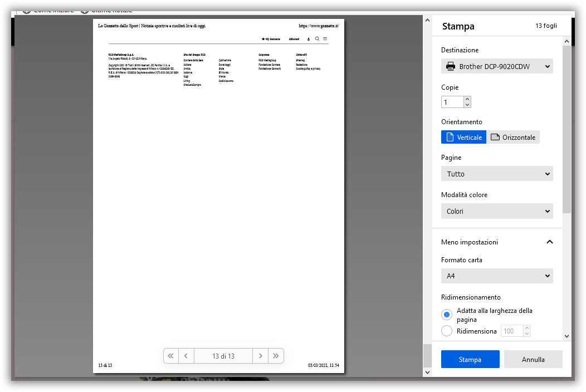
Task: Click the hamburger menu icon in preview
Action: pos(325,39)
